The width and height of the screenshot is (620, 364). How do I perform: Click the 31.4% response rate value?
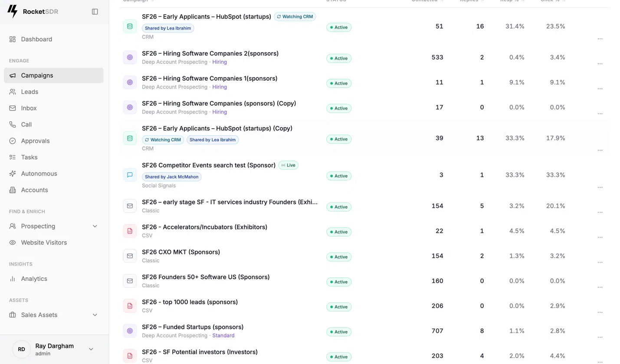coord(515,26)
